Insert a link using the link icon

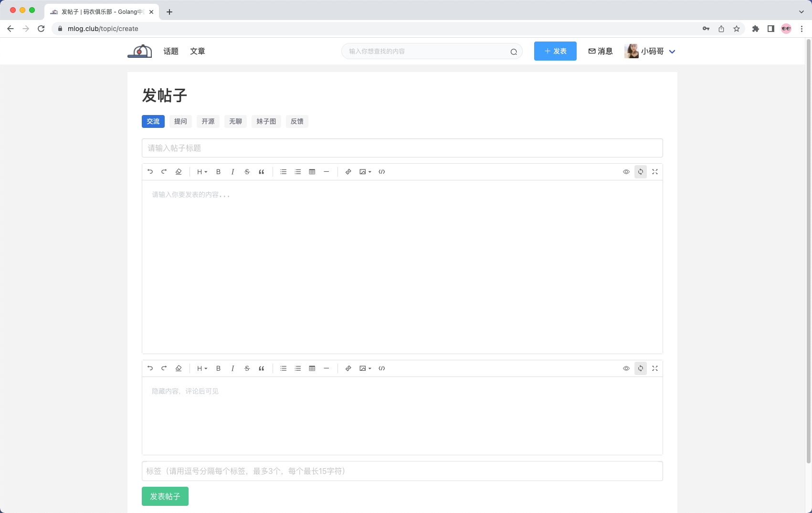[348, 172]
